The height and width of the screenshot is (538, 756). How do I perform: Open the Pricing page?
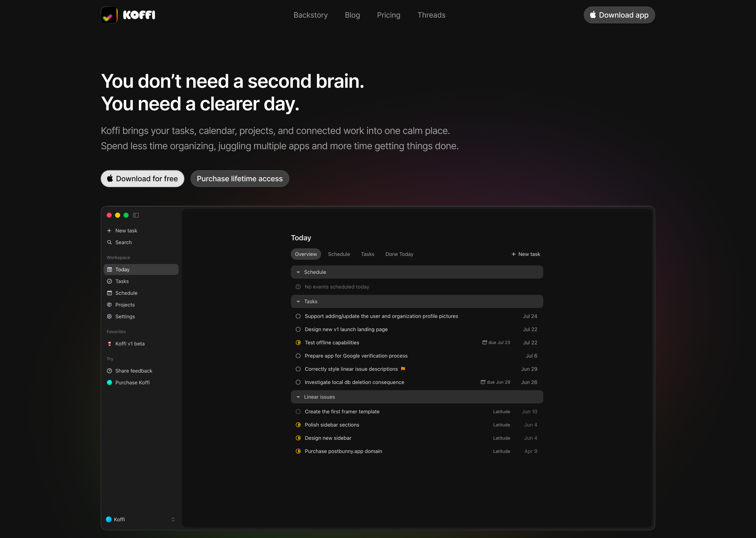pyautogui.click(x=388, y=15)
